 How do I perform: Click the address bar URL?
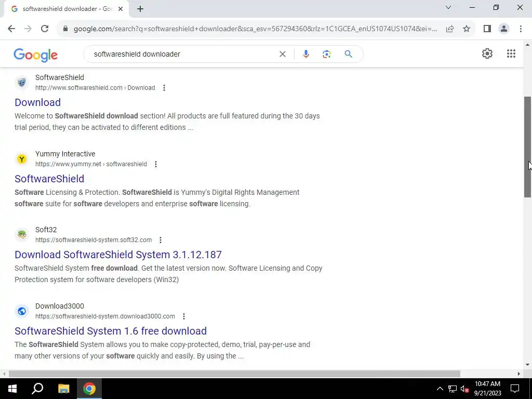tap(255, 29)
